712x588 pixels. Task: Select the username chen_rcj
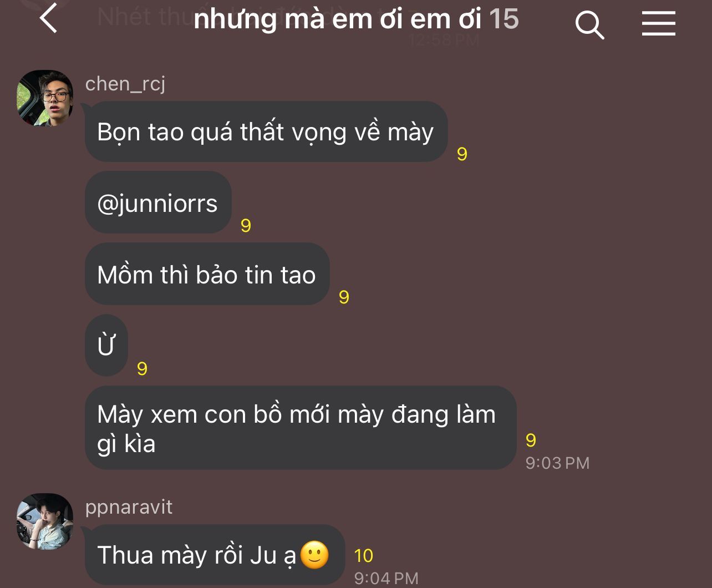tap(125, 84)
